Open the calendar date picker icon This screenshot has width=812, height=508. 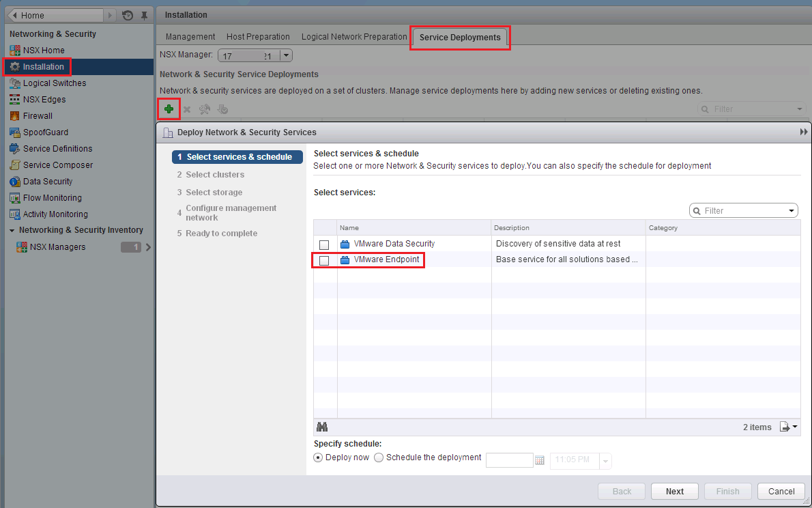coord(540,460)
